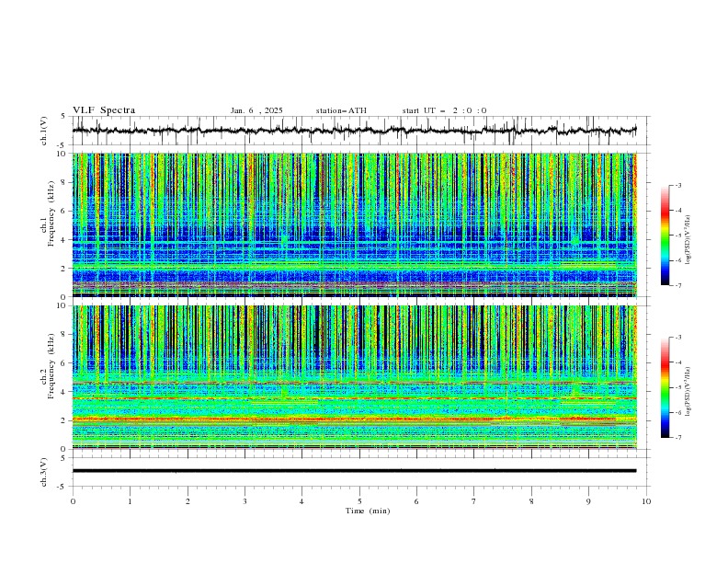Click the ch.1 "Frequency (kHz)" axis label

[51, 214]
